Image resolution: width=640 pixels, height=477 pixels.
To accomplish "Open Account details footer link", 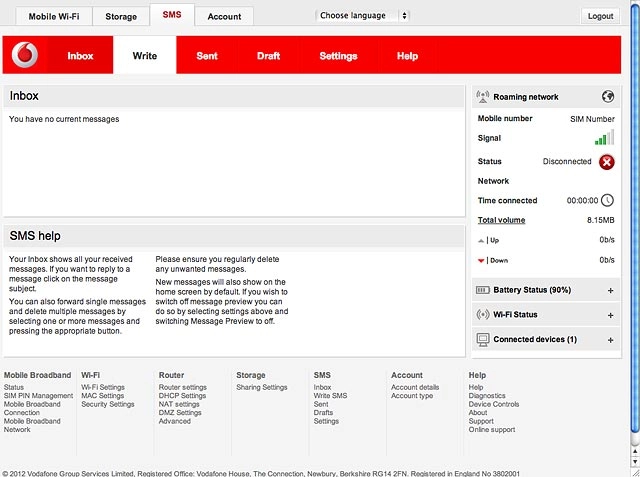I will click(415, 387).
